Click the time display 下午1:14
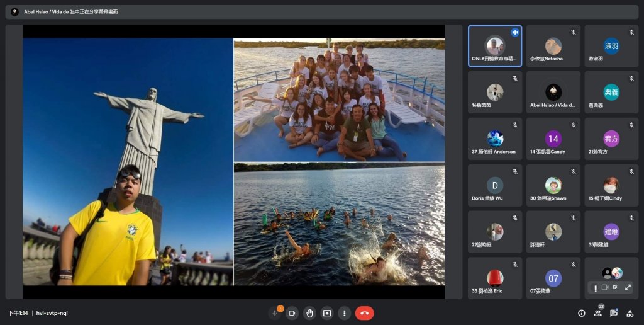 18,314
